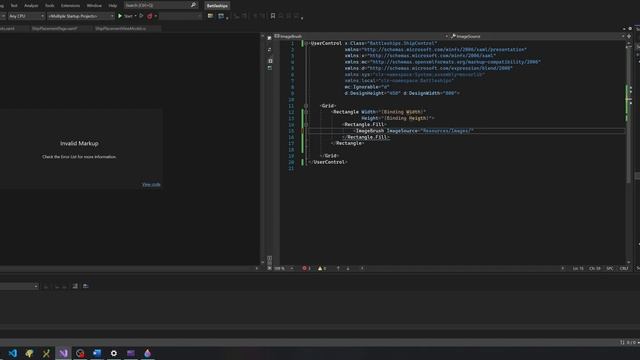Image resolution: width=640 pixels, height=360 pixels.
Task: Open the Any CPU platform dropdown
Action: click(x=27, y=16)
